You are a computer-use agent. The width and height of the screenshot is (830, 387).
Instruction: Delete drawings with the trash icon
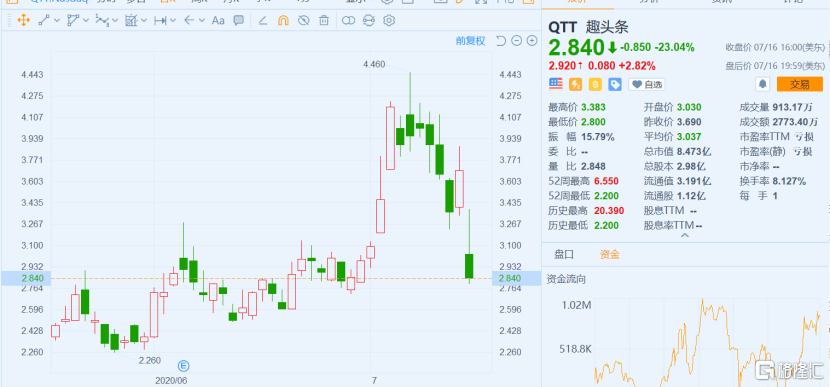[x=323, y=21]
